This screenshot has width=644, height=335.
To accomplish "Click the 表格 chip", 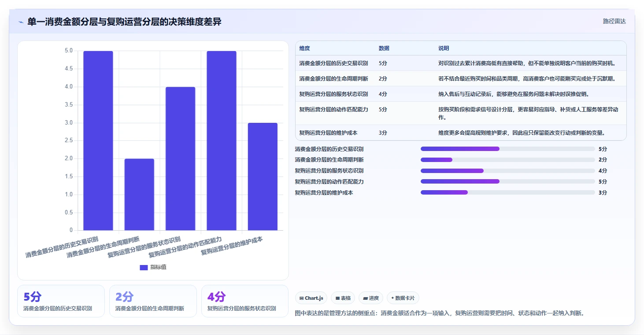I will pos(343,298).
